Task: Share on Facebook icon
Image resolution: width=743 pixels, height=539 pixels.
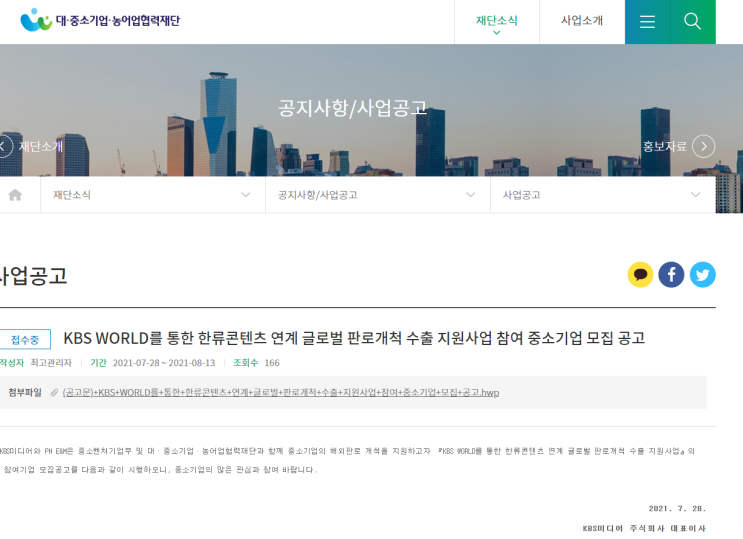Action: [671, 274]
